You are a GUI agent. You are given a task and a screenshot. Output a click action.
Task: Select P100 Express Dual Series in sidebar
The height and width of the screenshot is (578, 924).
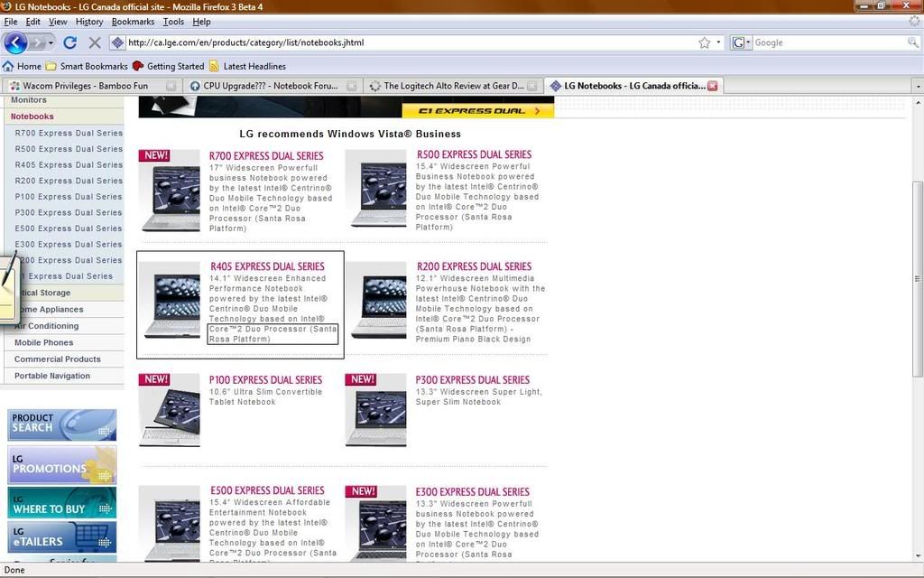(x=69, y=196)
